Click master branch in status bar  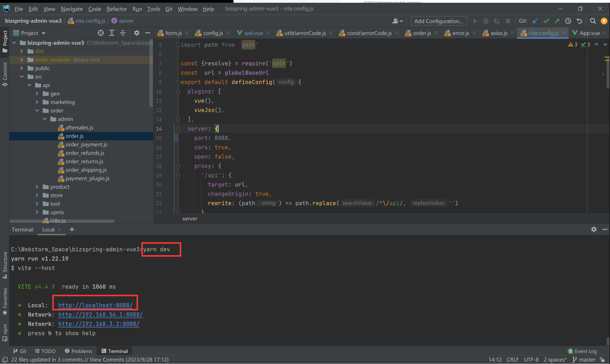(584, 360)
